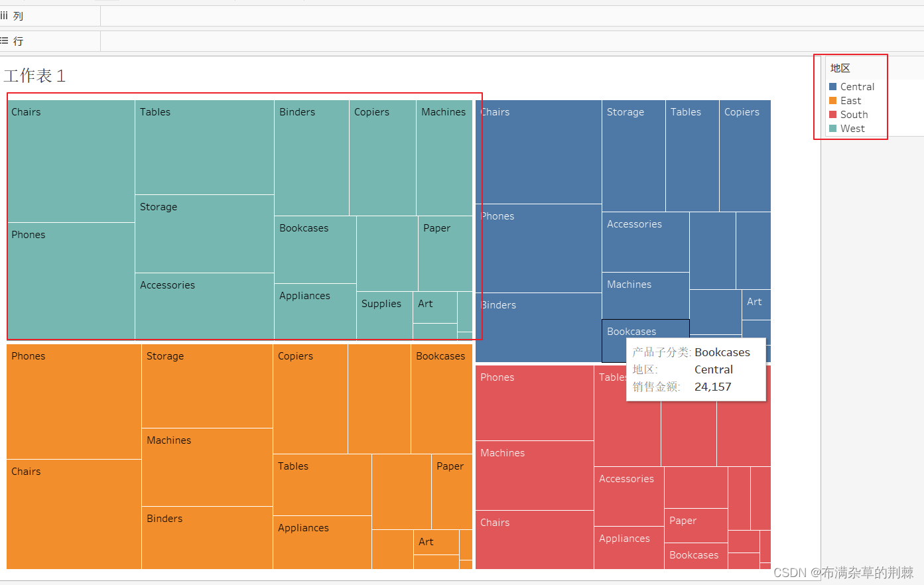
Task: Select the South Accessories tile
Action: click(x=629, y=496)
